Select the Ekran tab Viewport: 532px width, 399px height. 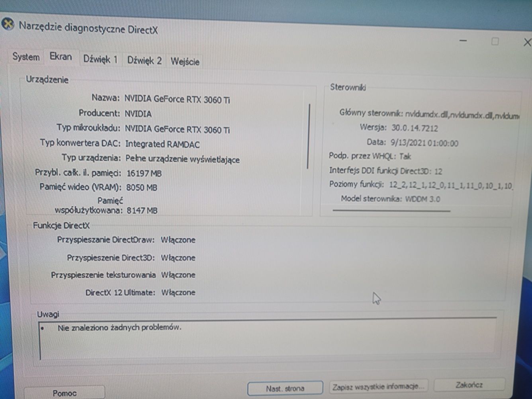point(61,57)
